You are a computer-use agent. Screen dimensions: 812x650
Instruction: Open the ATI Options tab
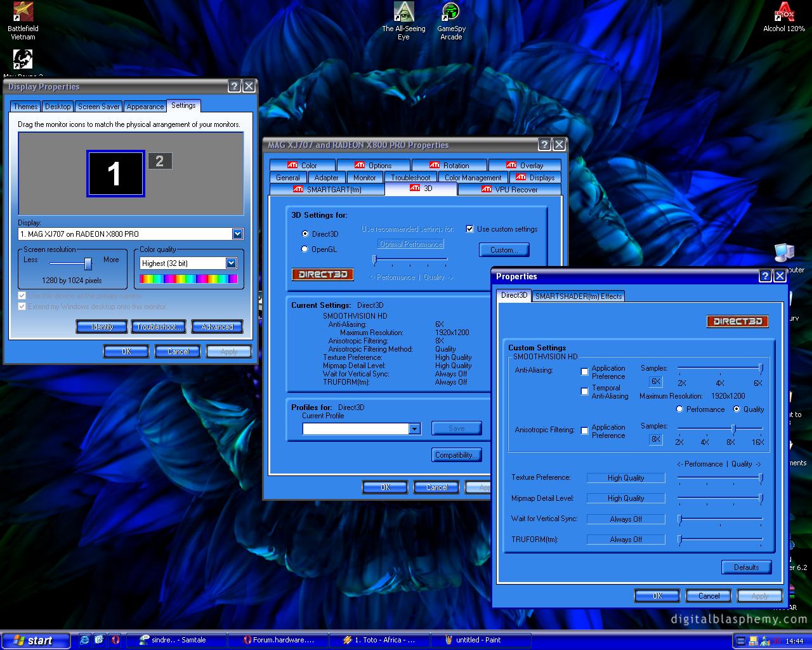[373, 165]
